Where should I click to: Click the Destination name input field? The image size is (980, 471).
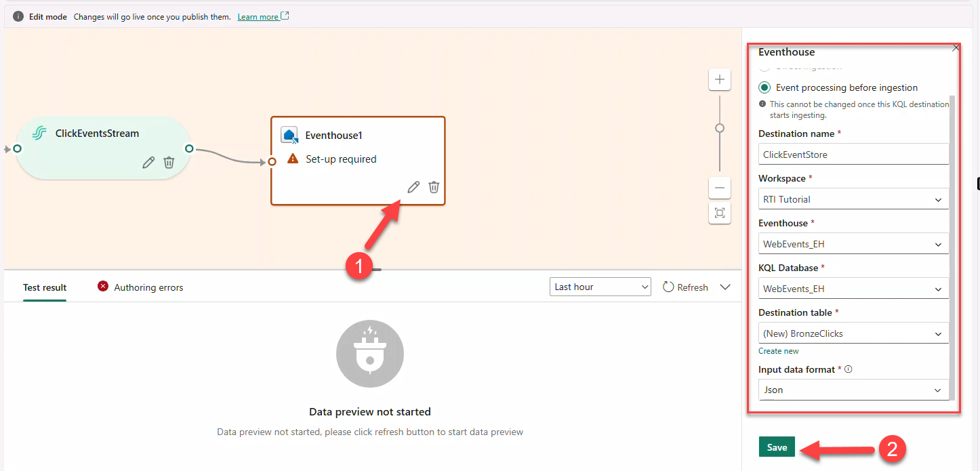point(853,155)
